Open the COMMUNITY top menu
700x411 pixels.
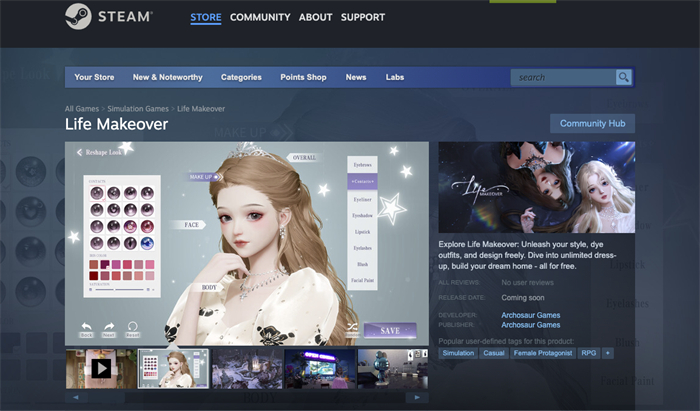pos(260,17)
